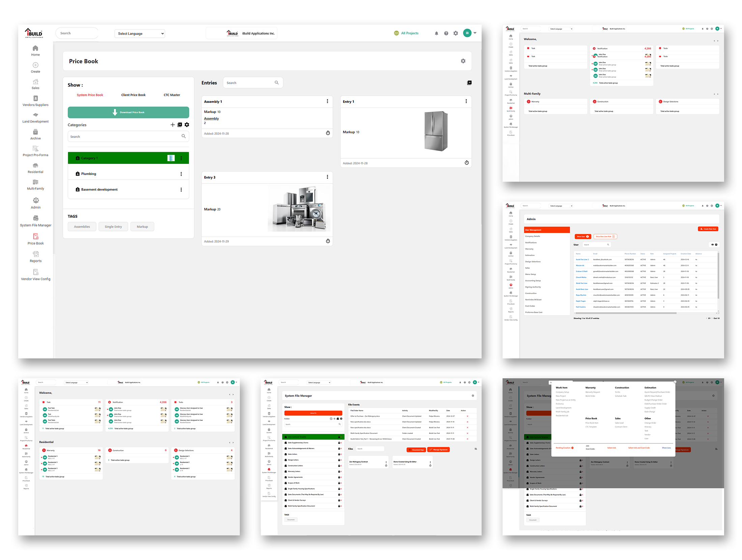This screenshot has width=742, height=560.
Task: Click the Land Development sidebar icon
Action: [x=35, y=115]
